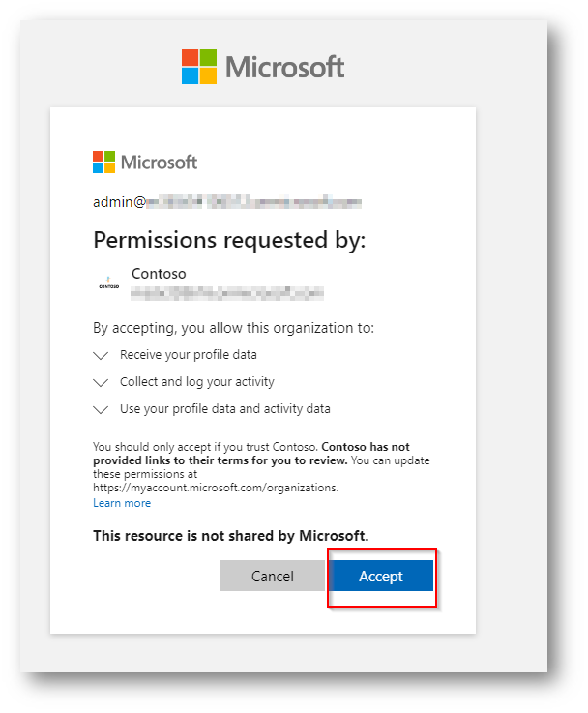Viewport: 588px width, 713px height.
Task: Click the 'Permissions requested by:' heading
Action: click(x=229, y=240)
